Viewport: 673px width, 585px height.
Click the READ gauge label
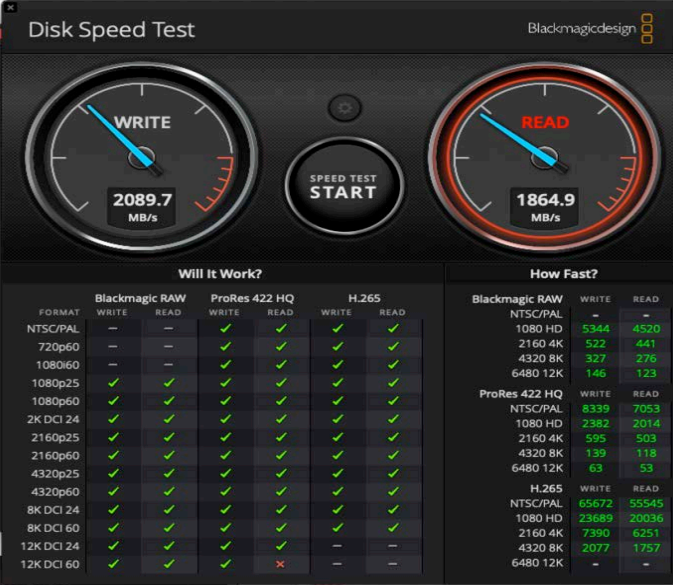pyautogui.click(x=545, y=123)
